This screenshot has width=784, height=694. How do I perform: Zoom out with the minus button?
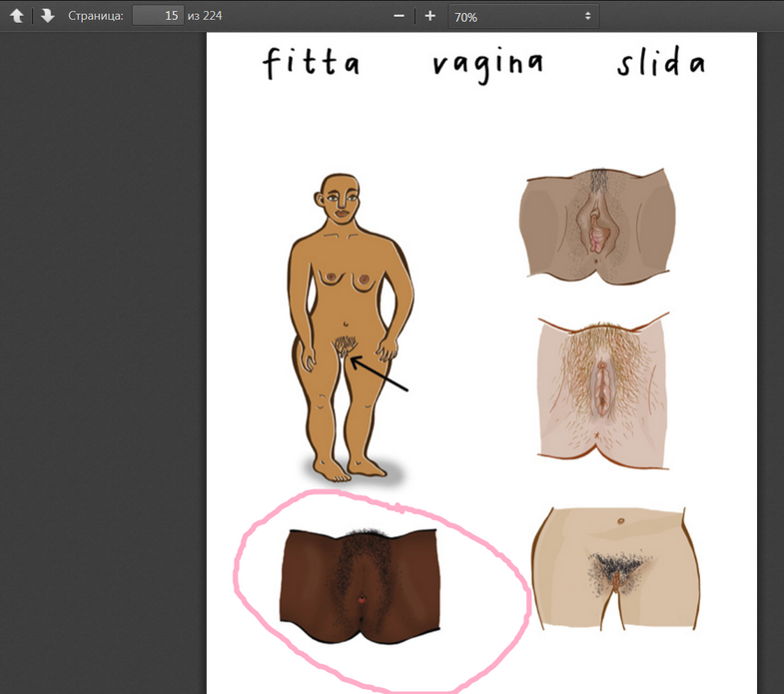click(x=399, y=16)
